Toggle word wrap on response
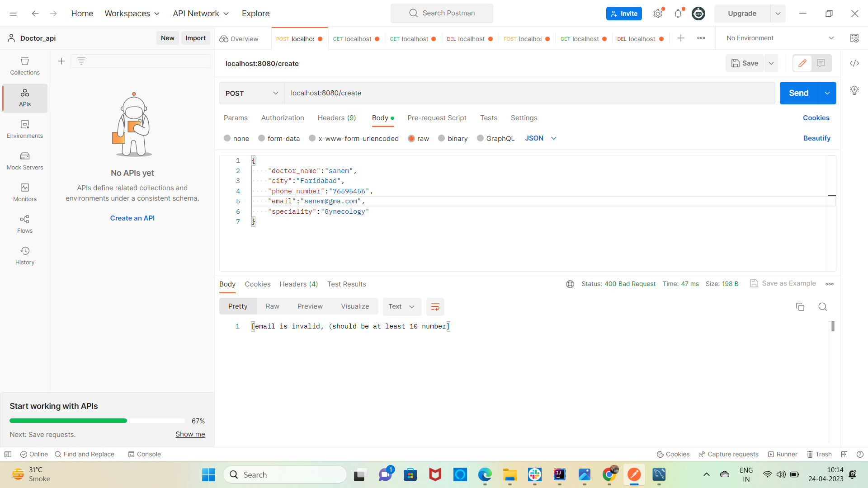This screenshot has height=488, width=868. 435,307
